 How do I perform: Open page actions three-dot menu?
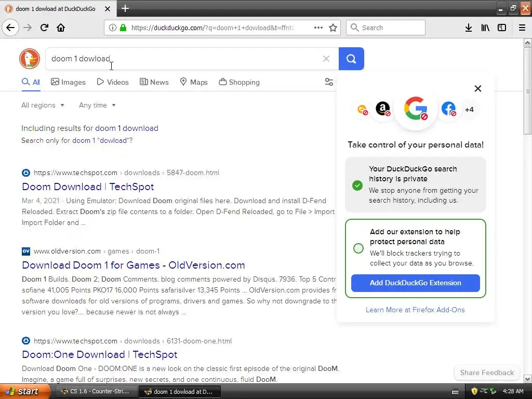[x=318, y=28]
